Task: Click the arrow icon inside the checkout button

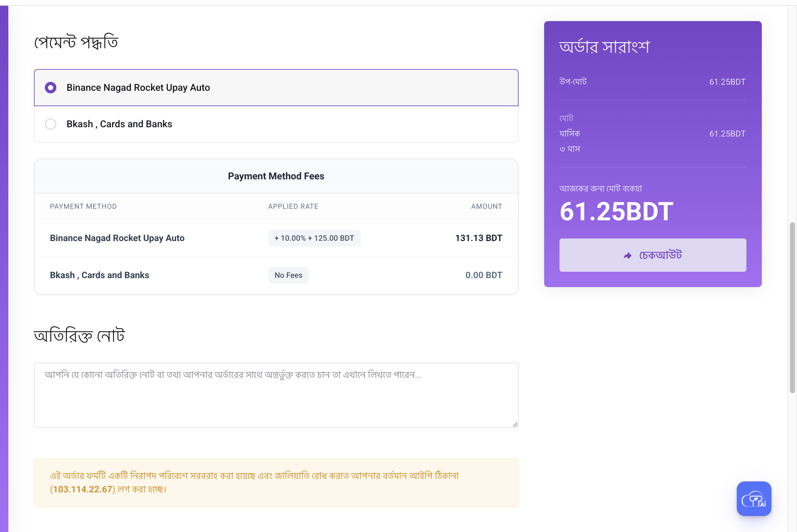Action: click(628, 255)
